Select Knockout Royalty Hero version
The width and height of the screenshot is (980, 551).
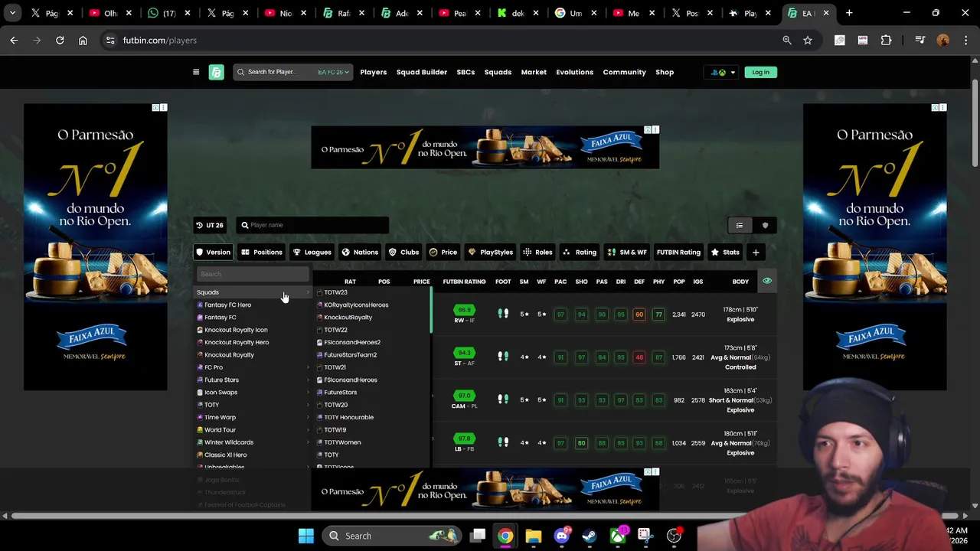pyautogui.click(x=237, y=342)
